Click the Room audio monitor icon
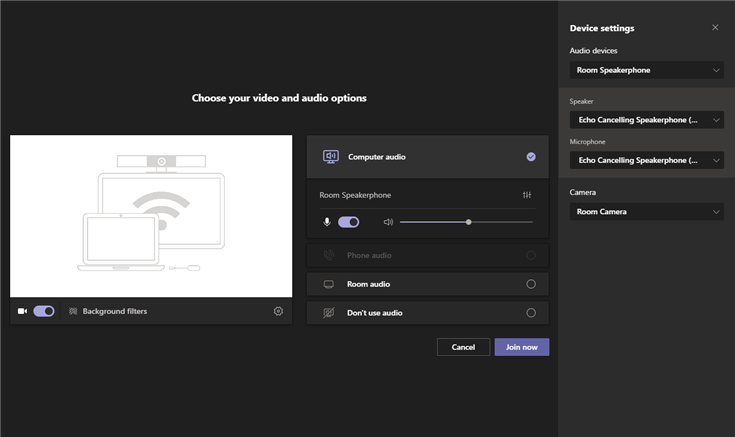735x437 pixels. [x=328, y=284]
